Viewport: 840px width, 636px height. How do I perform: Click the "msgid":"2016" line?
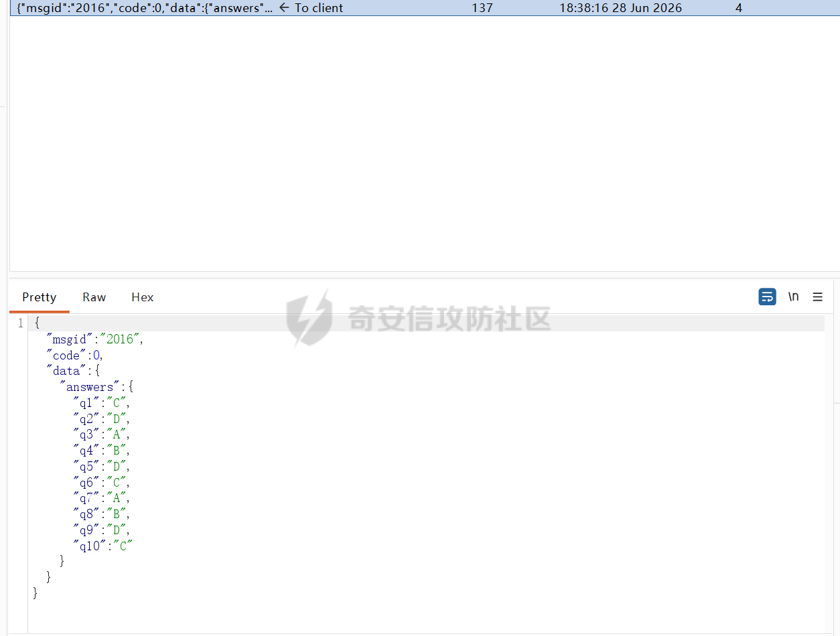(95, 339)
